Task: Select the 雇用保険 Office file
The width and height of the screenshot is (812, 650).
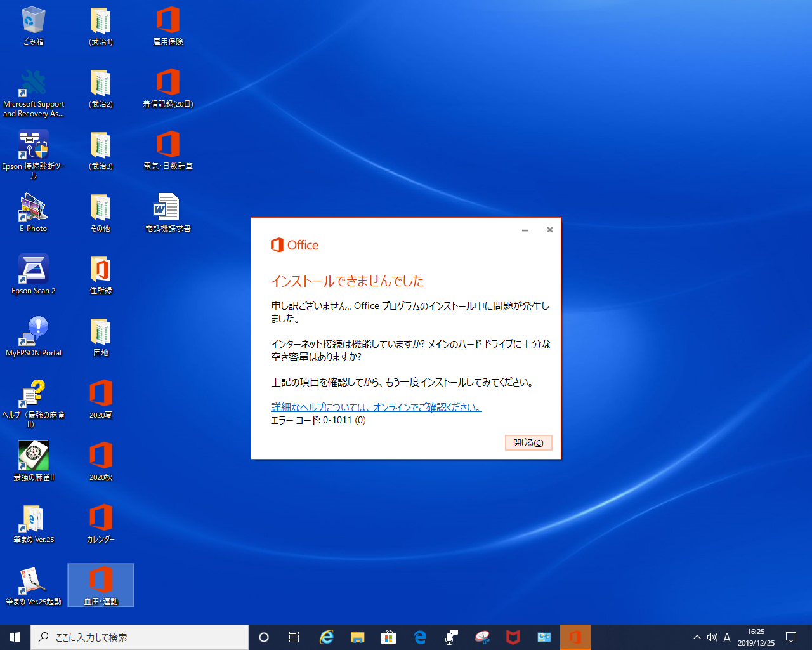Action: [168, 26]
